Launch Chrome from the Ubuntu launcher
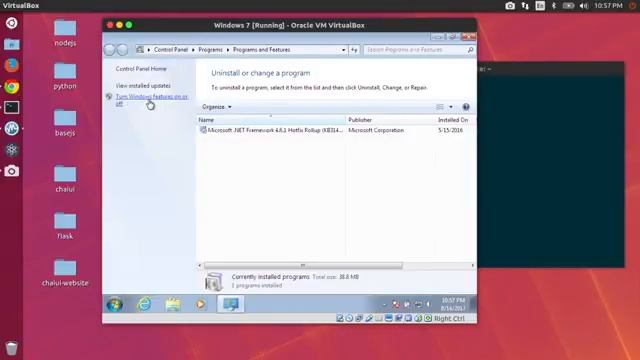640x360 pixels. [11, 87]
